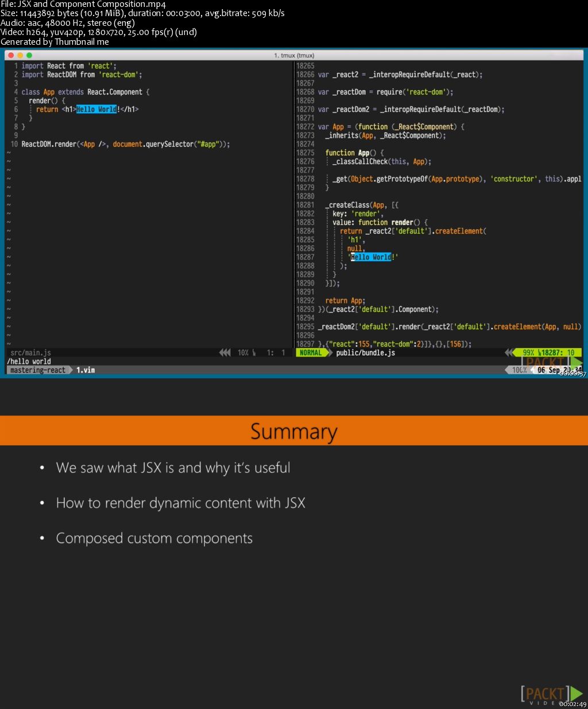Click the green 'NORMAL' mode indicator
Screen dimensions: 588x709
311,353
